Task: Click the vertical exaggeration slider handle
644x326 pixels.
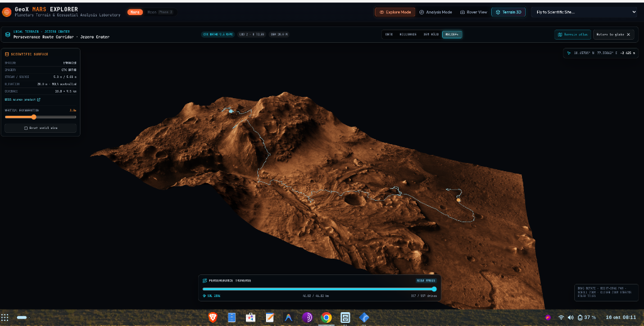Action: pyautogui.click(x=34, y=117)
